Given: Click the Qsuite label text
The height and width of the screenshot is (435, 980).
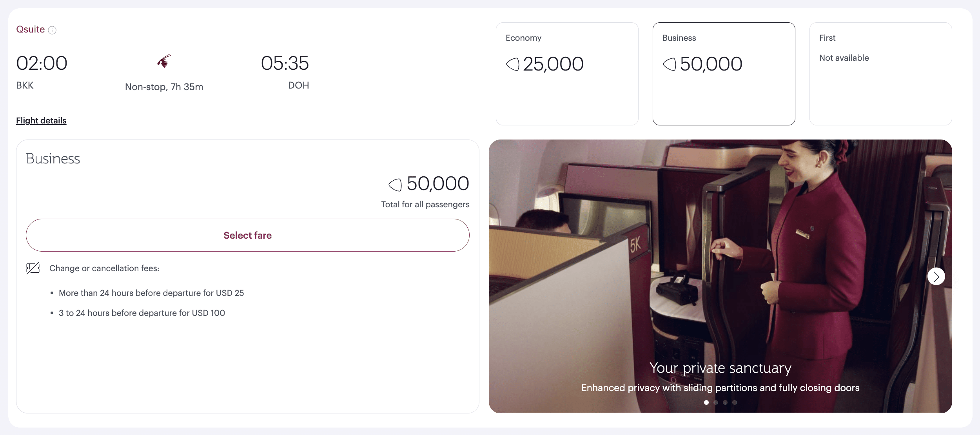Looking at the screenshot, I should point(30,29).
